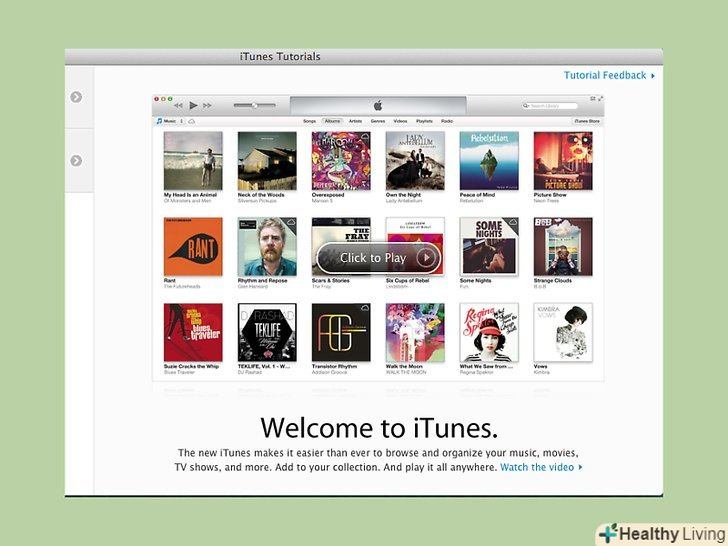Click the cloud badge on Overexposed cover
This screenshot has width=728, height=546.
[x=364, y=136]
